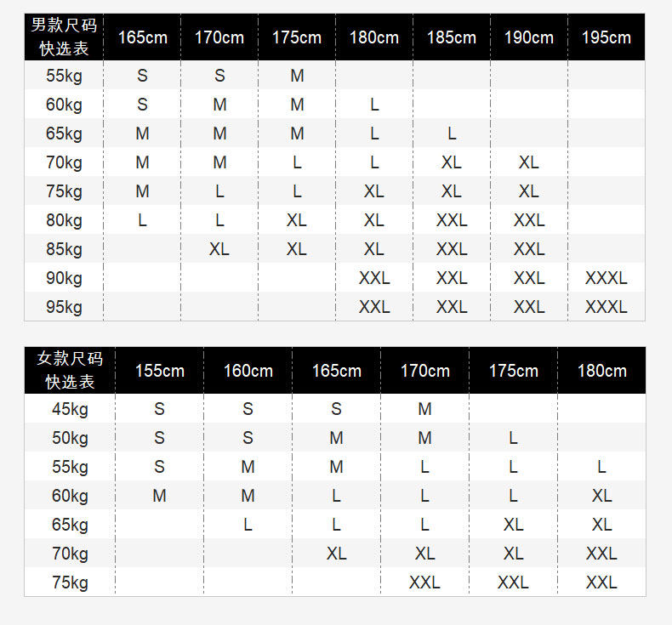Select the 50kg row label
Image resolution: width=672 pixels, height=625 pixels.
pos(70,438)
